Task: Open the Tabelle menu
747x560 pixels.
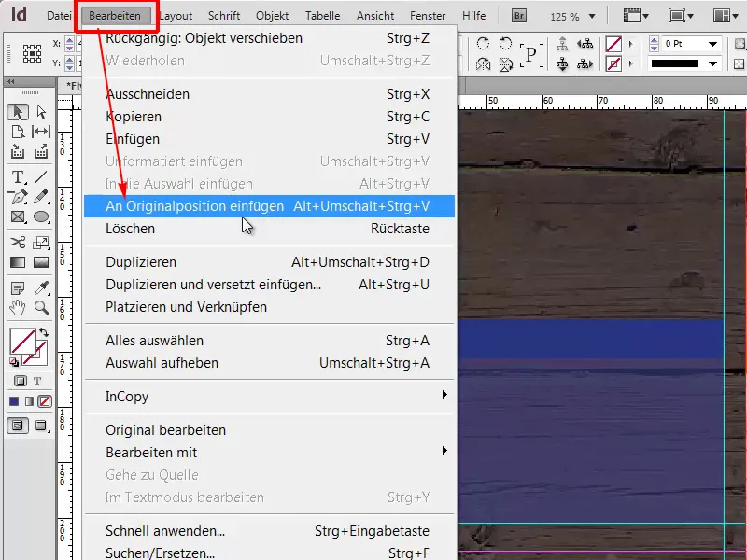Action: click(x=322, y=16)
